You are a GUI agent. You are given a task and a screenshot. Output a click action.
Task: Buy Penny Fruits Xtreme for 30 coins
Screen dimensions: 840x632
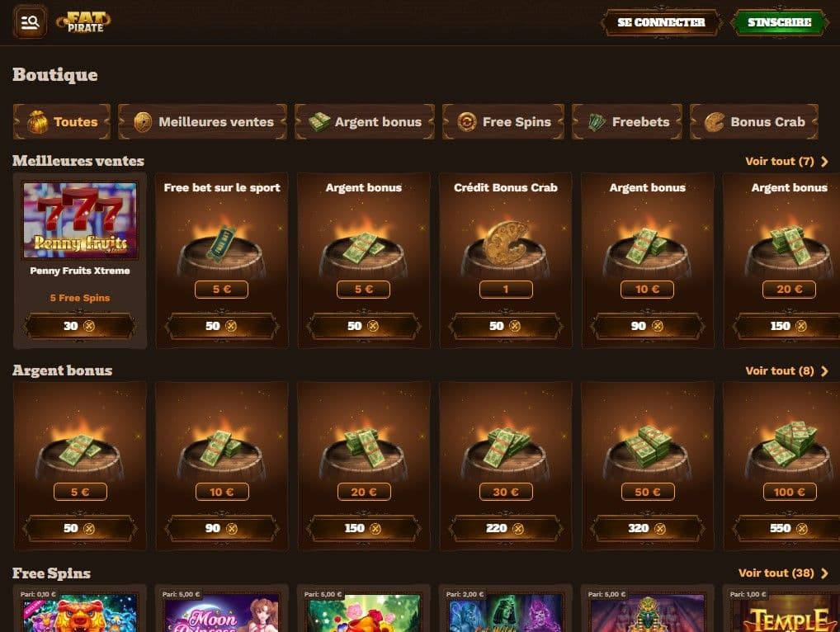(x=80, y=326)
